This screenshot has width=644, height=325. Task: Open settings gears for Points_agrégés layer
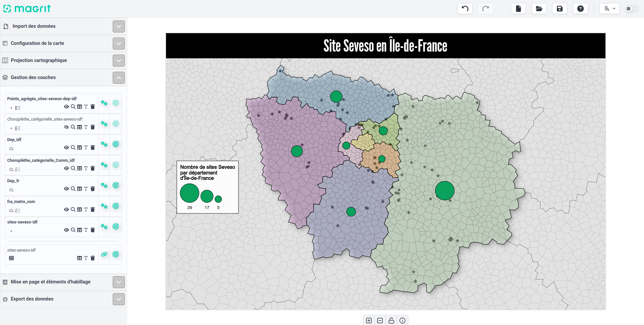(104, 103)
